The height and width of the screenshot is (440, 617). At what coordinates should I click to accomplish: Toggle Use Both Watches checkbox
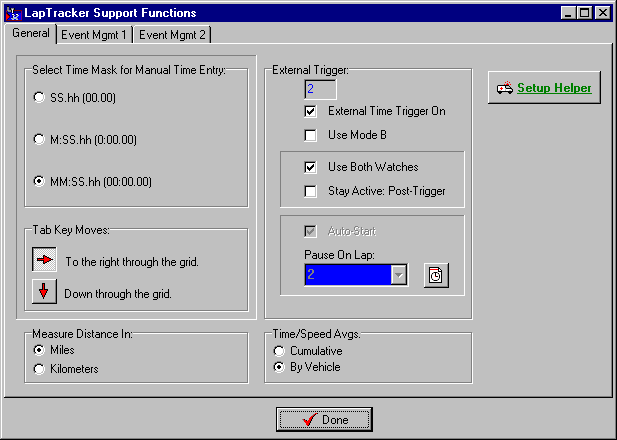tap(310, 167)
